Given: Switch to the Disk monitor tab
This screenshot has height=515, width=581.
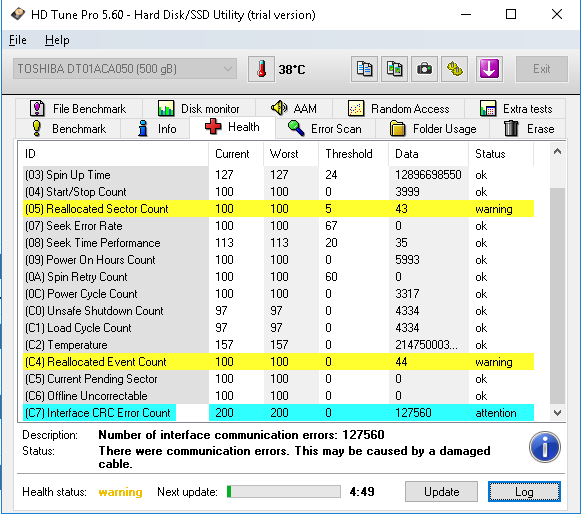Looking at the screenshot, I should tap(199, 109).
